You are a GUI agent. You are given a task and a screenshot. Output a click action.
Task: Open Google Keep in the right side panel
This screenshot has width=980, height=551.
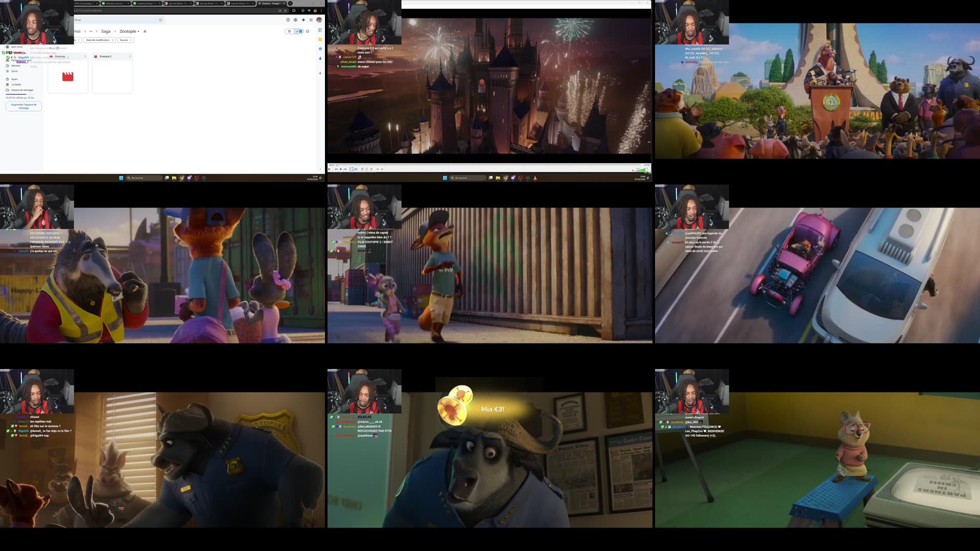click(320, 39)
